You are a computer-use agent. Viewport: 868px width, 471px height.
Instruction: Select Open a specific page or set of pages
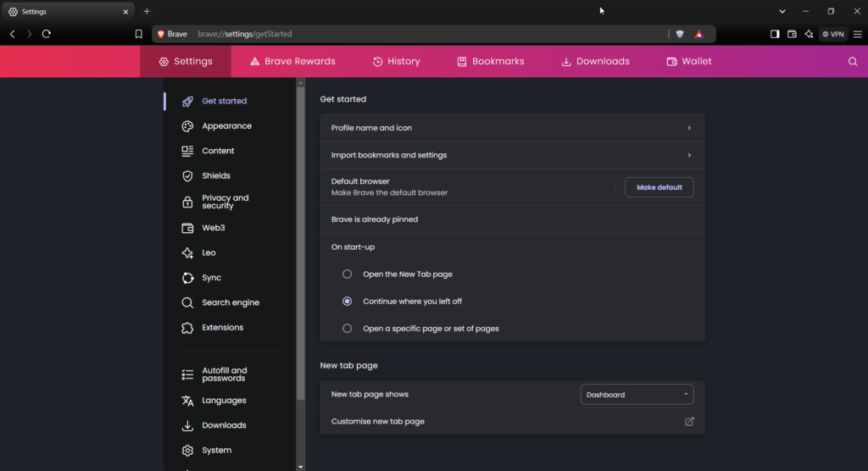(x=347, y=328)
